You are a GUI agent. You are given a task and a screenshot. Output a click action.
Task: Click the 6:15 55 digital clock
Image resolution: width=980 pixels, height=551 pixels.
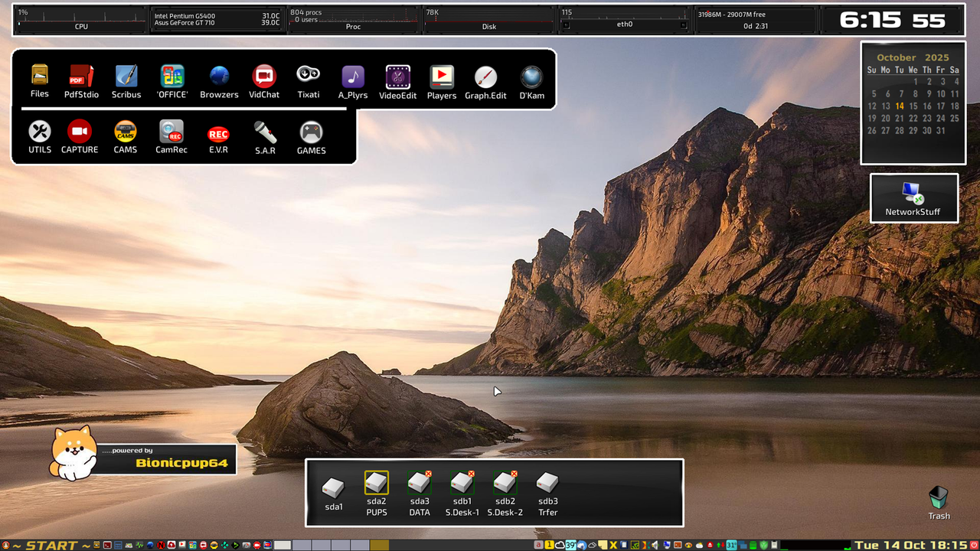click(x=892, y=20)
